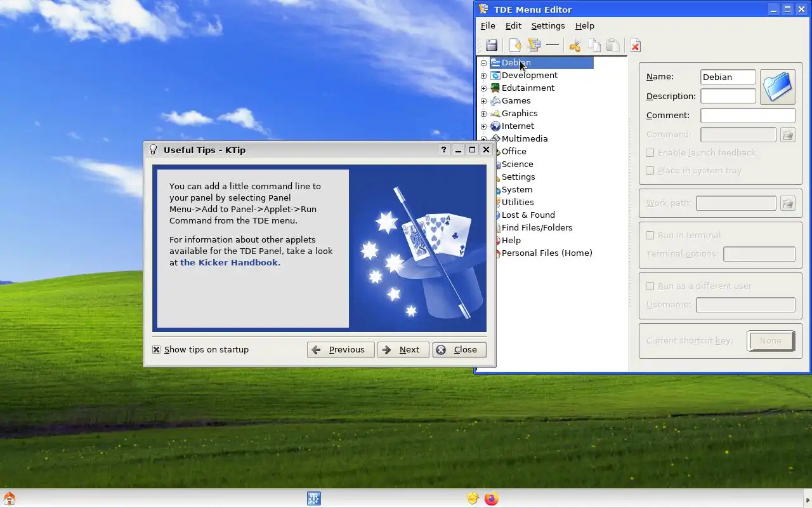Click the Games gamepad icon
Viewport: 812px width, 508px height.
pyautogui.click(x=495, y=101)
